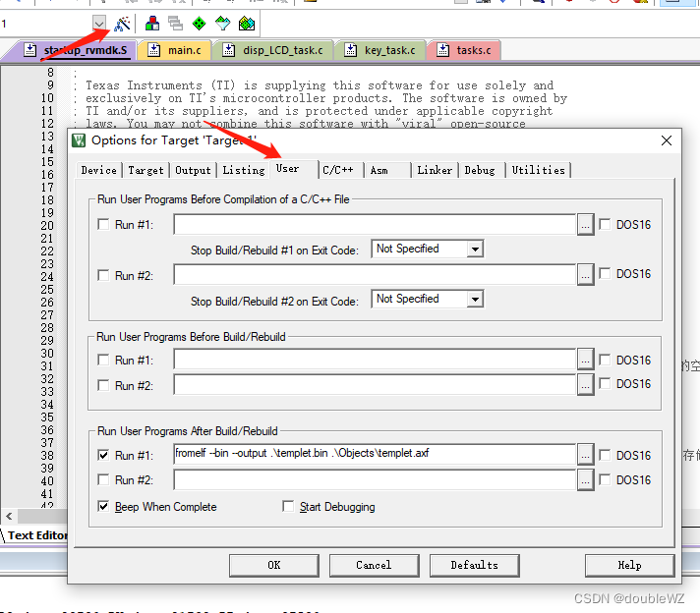Image resolution: width=700 pixels, height=613 pixels.
Task: Select the User tab
Action: [x=293, y=169]
